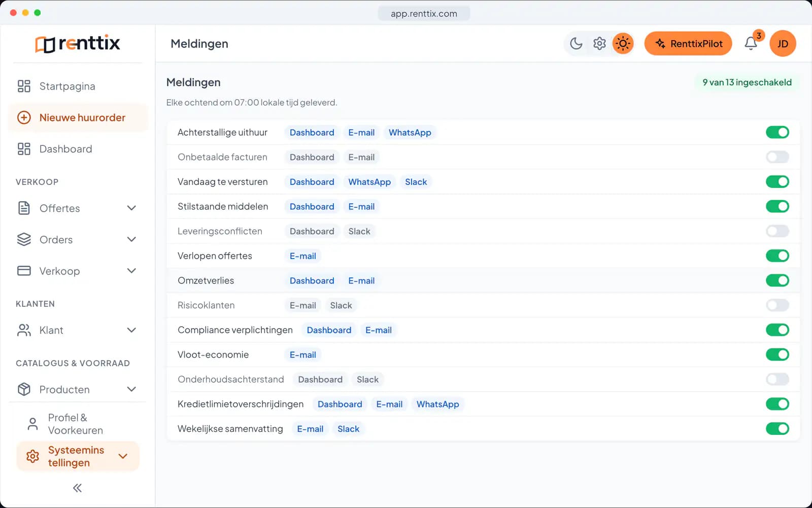Click the browser address bar
The width and height of the screenshot is (812, 508).
424,14
